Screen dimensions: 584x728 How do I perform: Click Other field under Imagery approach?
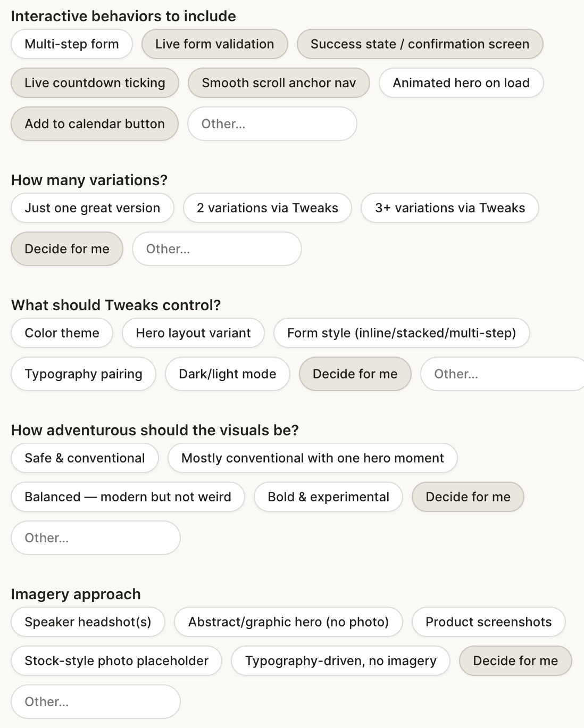[x=95, y=702]
